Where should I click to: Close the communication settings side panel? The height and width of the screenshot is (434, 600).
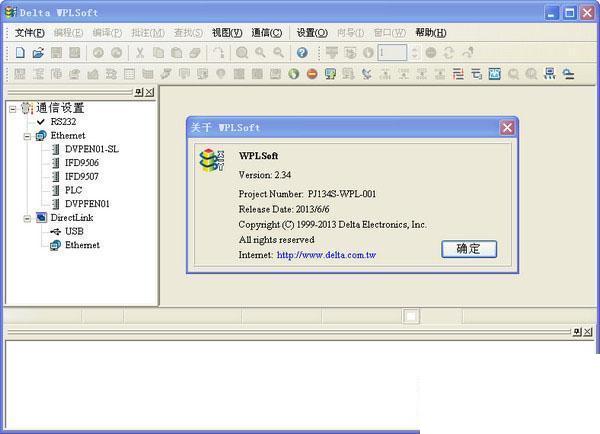150,92
